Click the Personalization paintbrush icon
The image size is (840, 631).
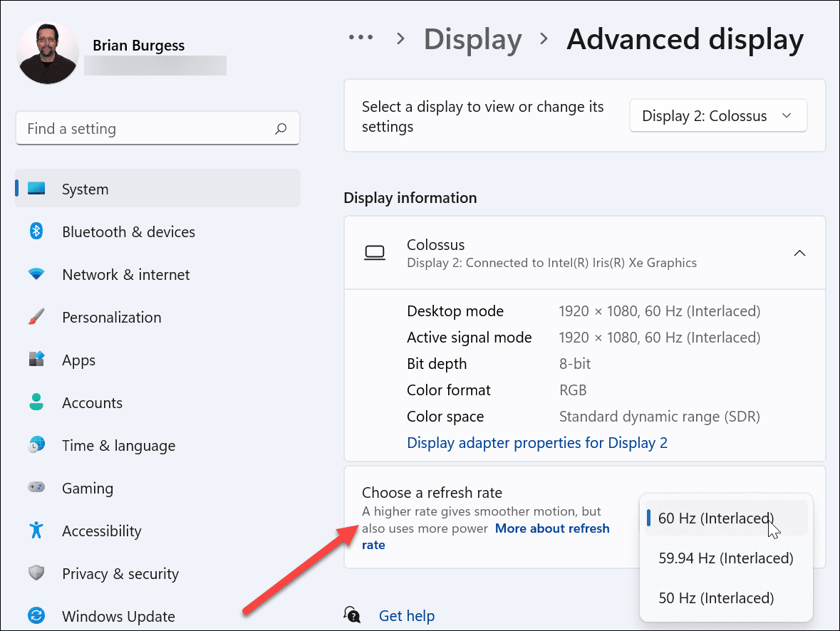(x=36, y=317)
